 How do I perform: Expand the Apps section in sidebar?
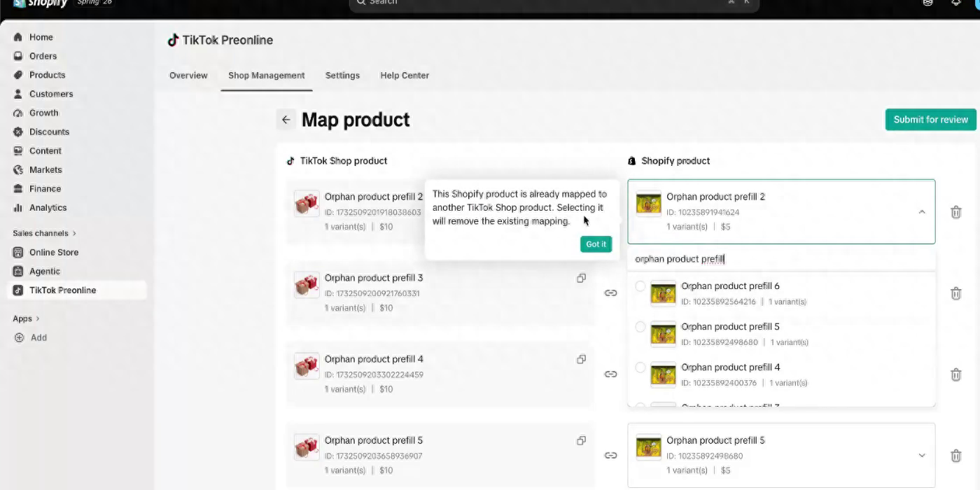click(x=27, y=318)
